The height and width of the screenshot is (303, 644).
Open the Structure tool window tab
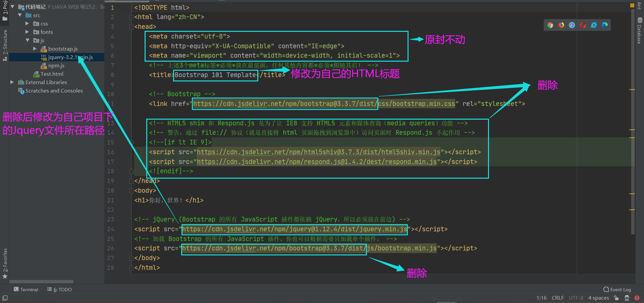tap(5, 45)
